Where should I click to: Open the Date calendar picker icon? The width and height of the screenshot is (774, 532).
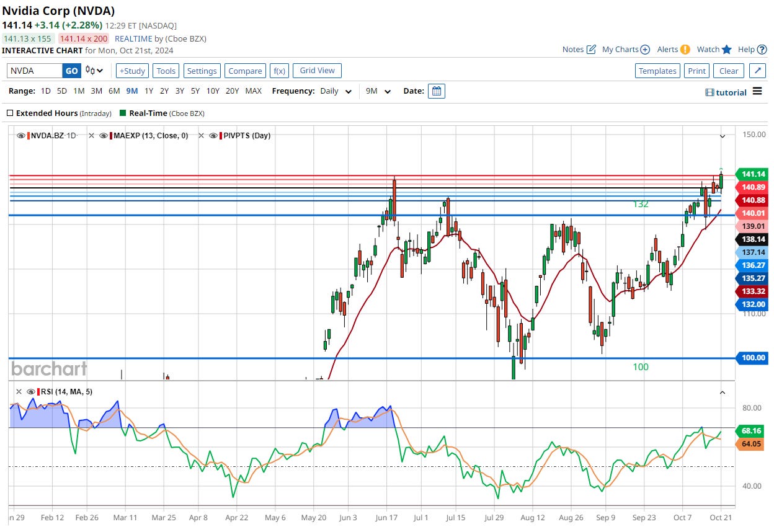click(437, 91)
